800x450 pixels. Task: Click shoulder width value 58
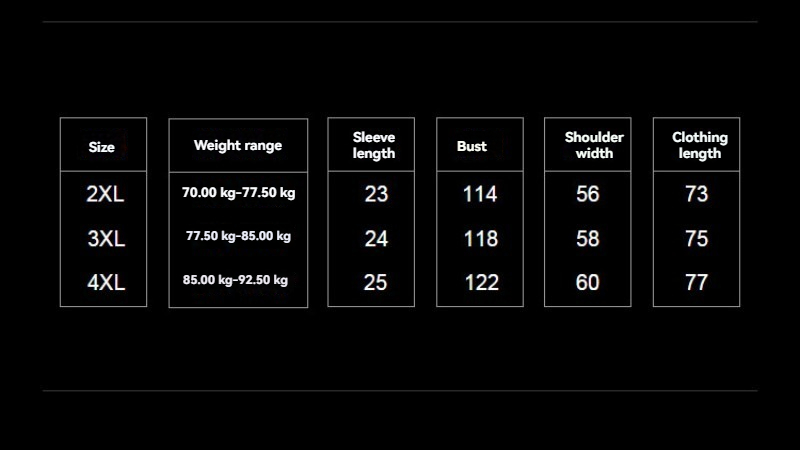click(x=588, y=239)
